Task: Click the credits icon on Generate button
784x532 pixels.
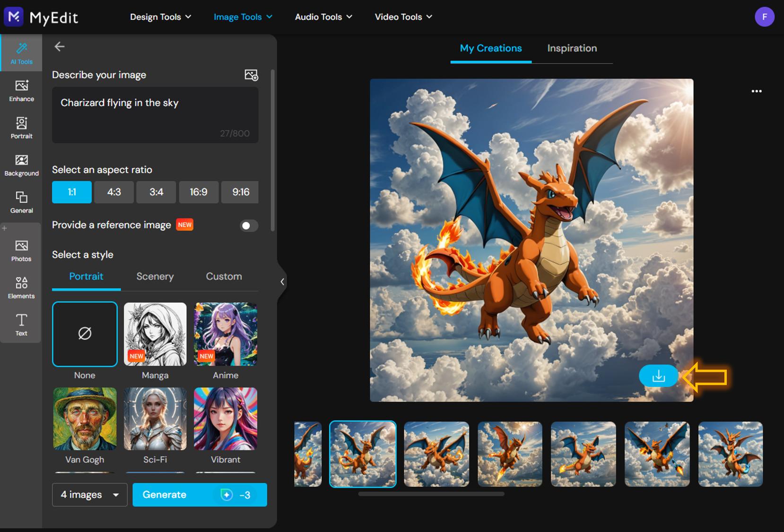Action: click(x=226, y=495)
